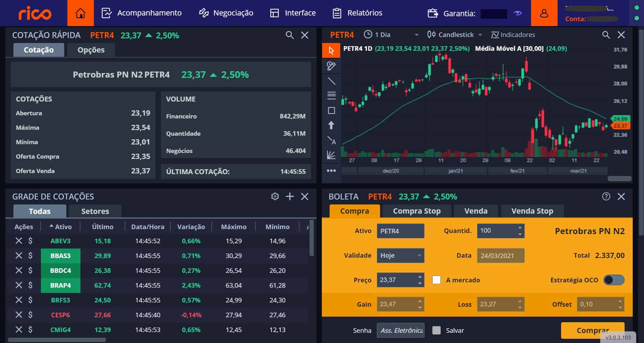Open the Candlestick chart type dropdown

coord(455,35)
